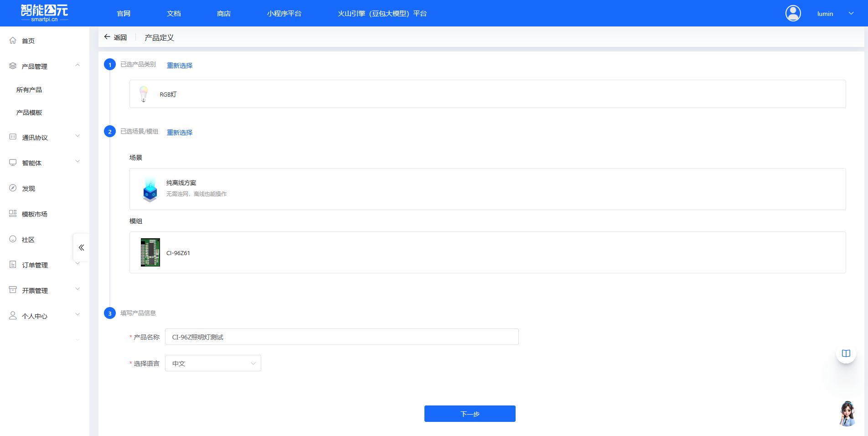Open the lumin account dropdown
This screenshot has height=436, width=868.
[x=851, y=14]
